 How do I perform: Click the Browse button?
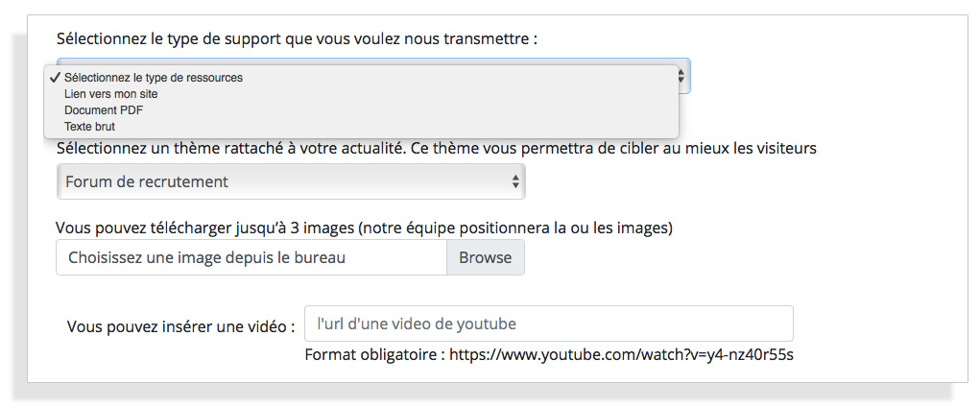(486, 257)
